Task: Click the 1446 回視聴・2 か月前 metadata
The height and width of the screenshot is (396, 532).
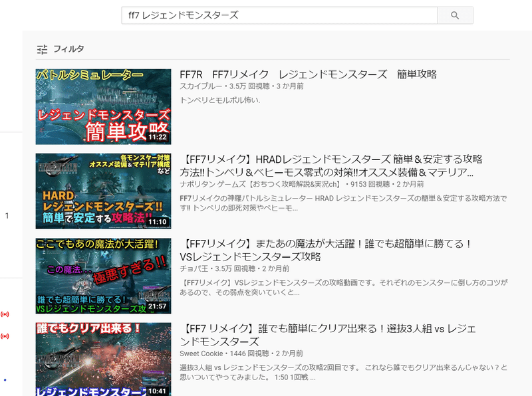Action: pyautogui.click(x=267, y=353)
